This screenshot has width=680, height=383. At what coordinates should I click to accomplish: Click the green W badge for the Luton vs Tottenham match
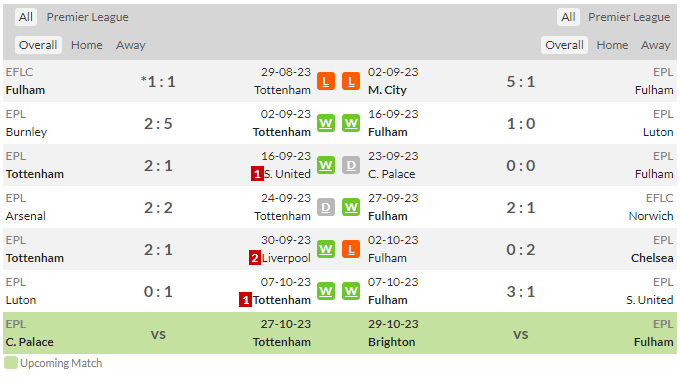326,291
